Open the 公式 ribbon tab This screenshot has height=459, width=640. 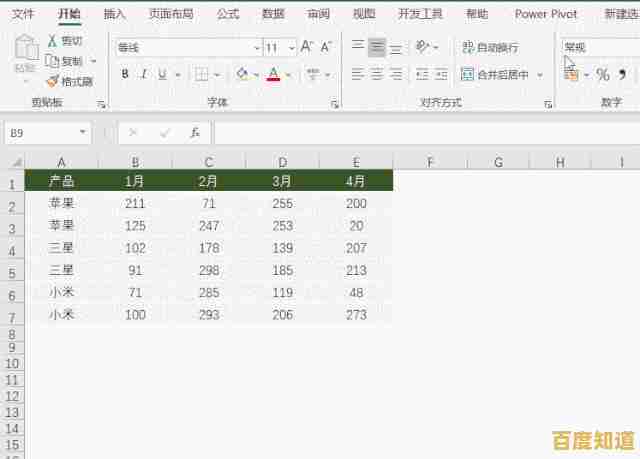coord(228,14)
